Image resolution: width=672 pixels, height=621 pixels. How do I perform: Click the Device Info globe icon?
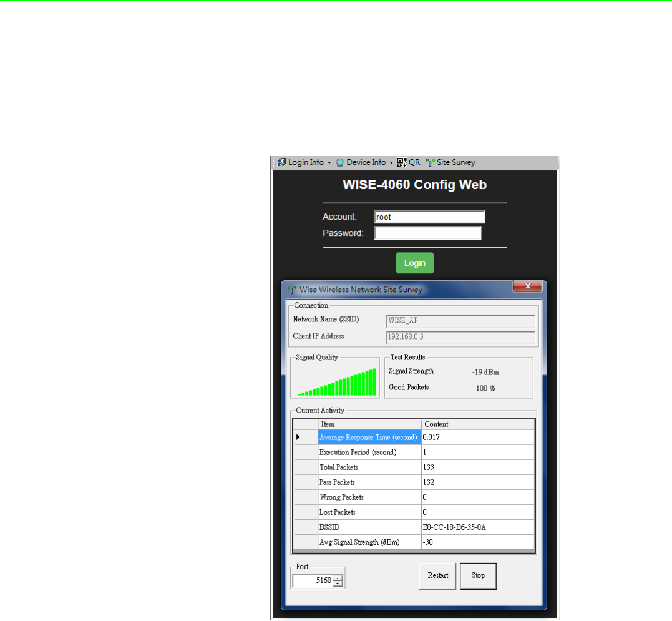click(340, 162)
